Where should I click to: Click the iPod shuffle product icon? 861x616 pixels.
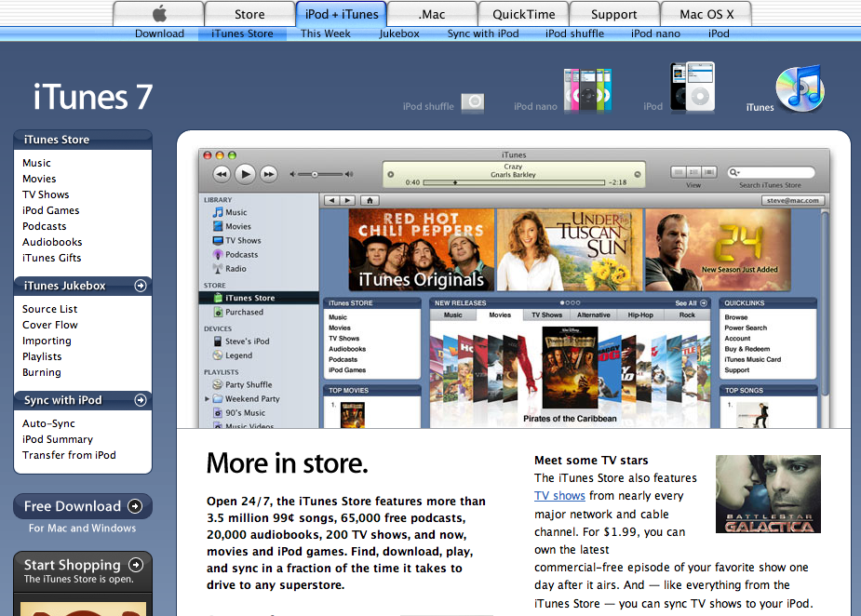[473, 102]
